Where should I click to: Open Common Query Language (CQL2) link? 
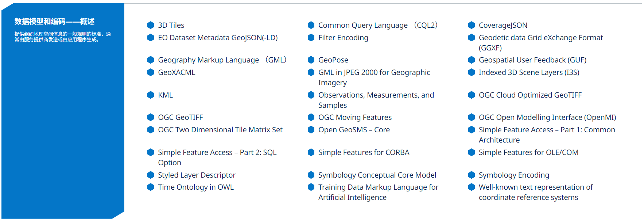click(x=378, y=25)
